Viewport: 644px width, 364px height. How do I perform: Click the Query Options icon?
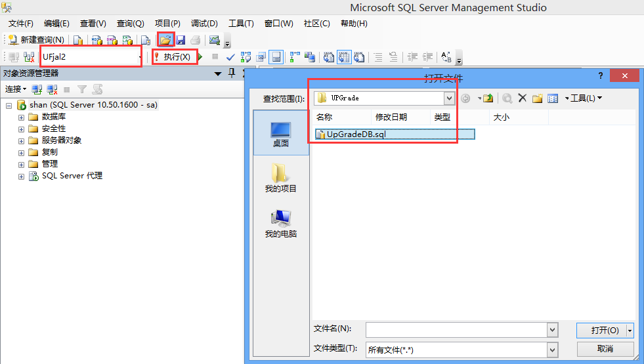(x=261, y=57)
